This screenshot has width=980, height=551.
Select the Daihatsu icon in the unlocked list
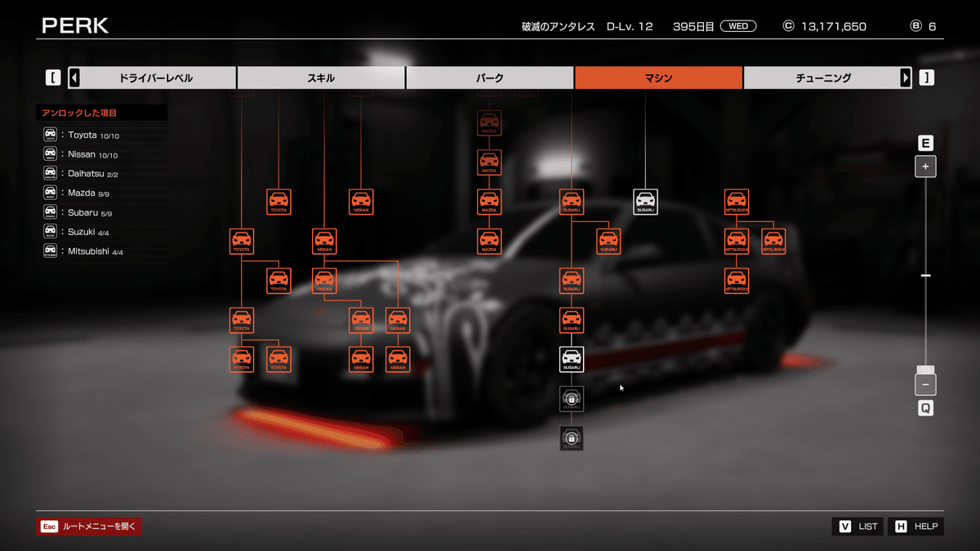[x=51, y=173]
